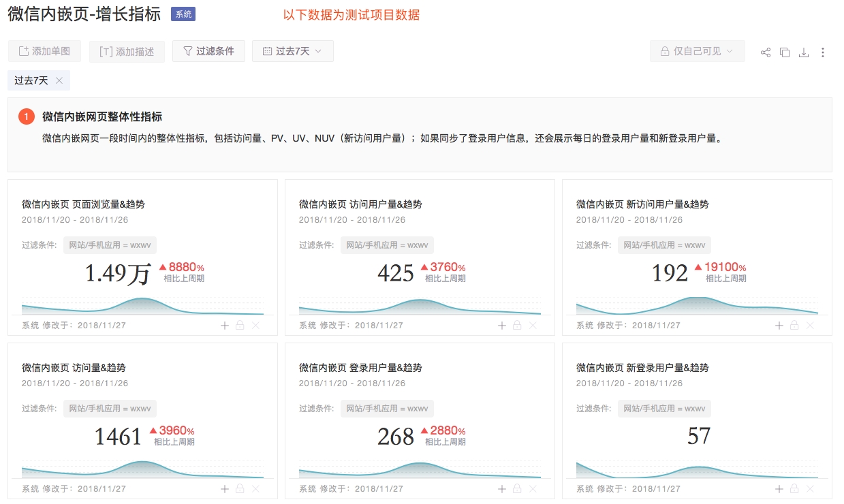The image size is (844, 504).
Task: Open the 过去7天 date range dropdown
Action: [292, 51]
